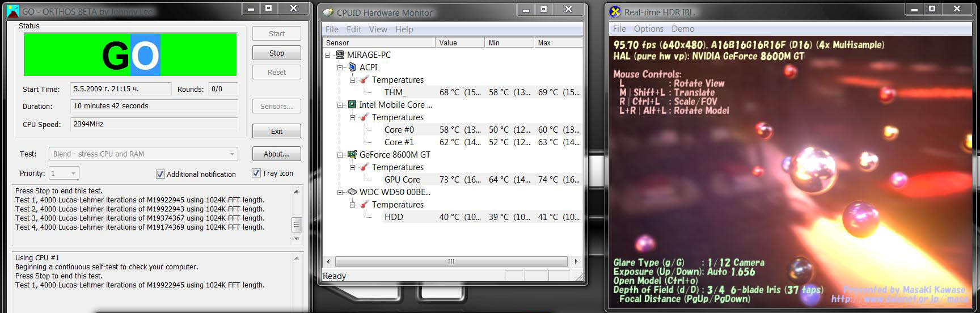Open the Help menu in Hardware Monitor
Viewport: 980px width, 313px height.
(x=404, y=29)
